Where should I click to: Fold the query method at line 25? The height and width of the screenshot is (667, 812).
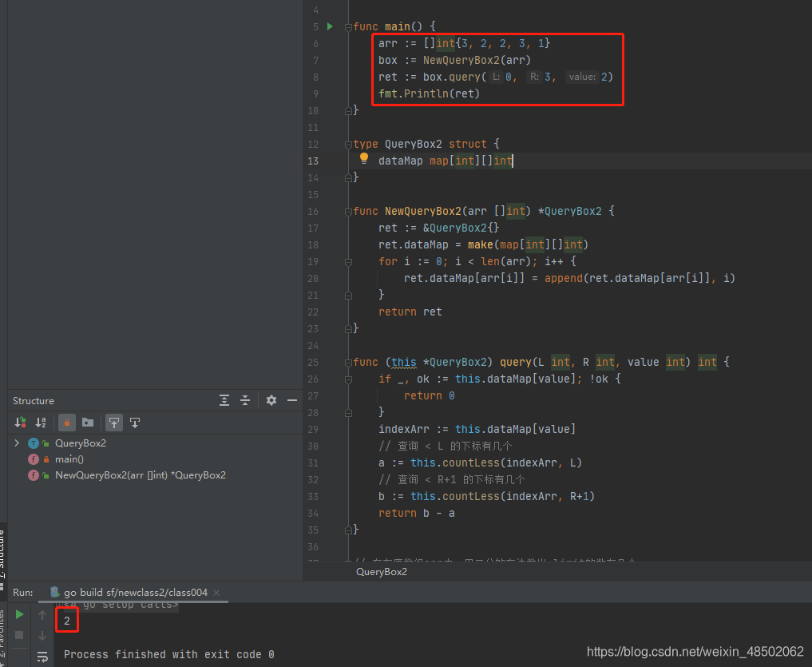tap(349, 363)
